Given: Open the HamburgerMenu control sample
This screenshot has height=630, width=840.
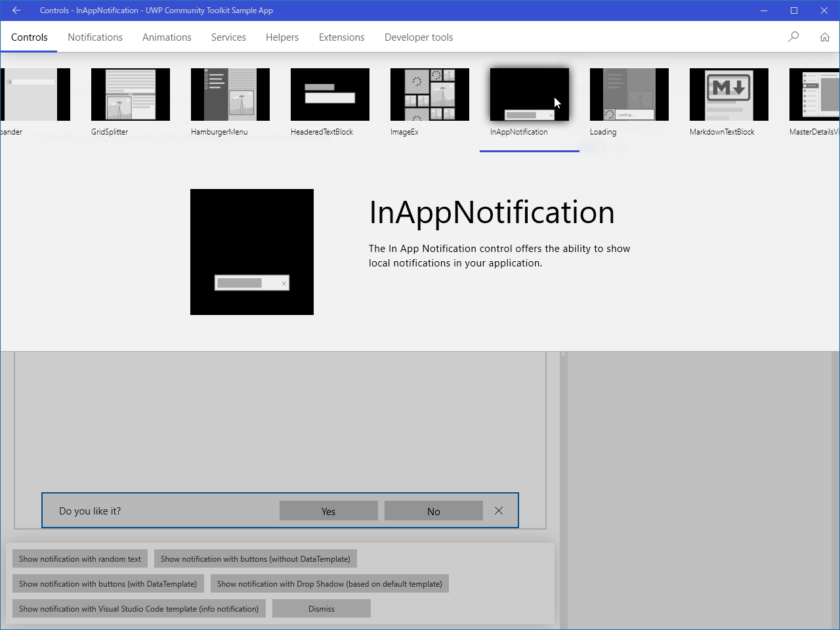Looking at the screenshot, I should click(x=230, y=94).
